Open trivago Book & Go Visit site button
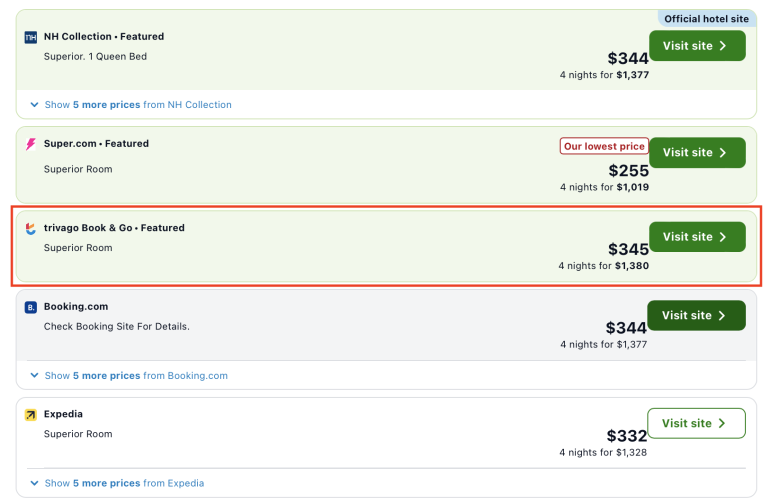 click(696, 237)
